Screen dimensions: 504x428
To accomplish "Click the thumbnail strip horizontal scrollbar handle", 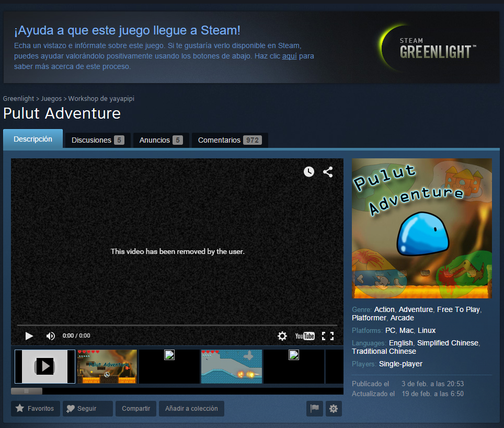I will coord(27,391).
